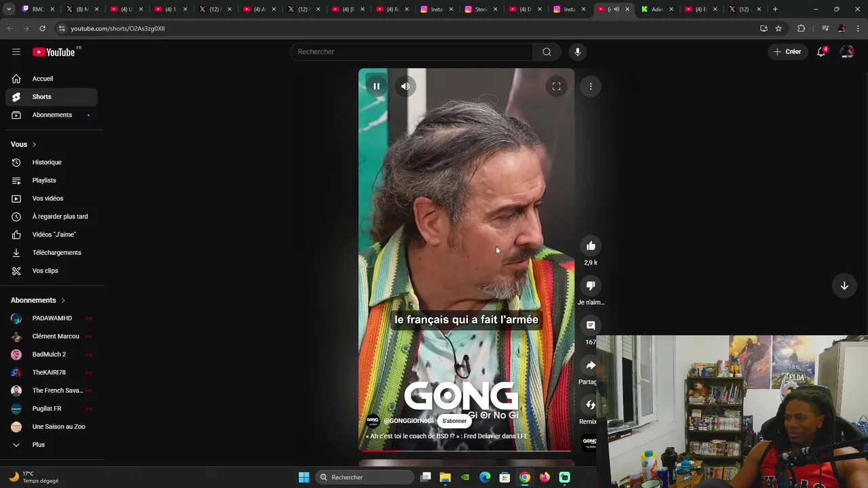Pause the Short with the pause button

click(x=376, y=86)
